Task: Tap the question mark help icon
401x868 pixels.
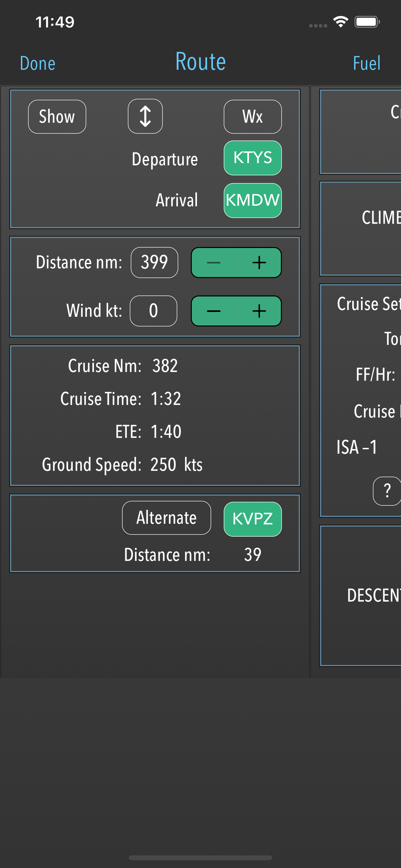Action: point(387,491)
